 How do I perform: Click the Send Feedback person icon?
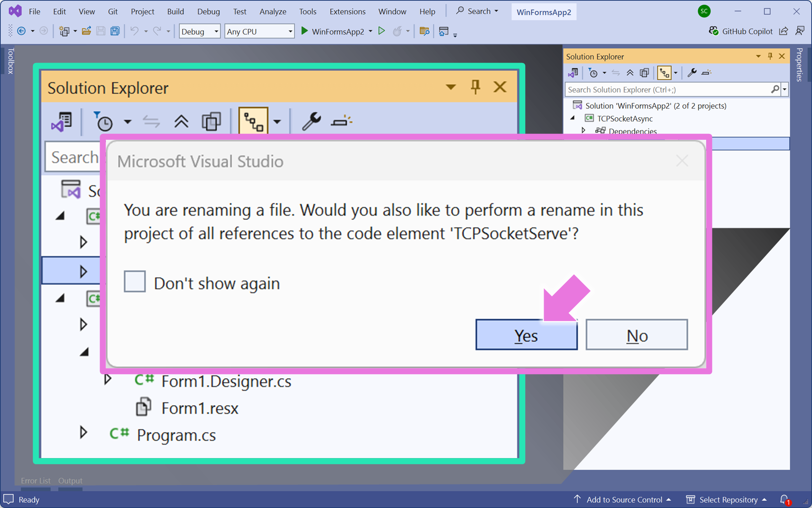(x=800, y=31)
